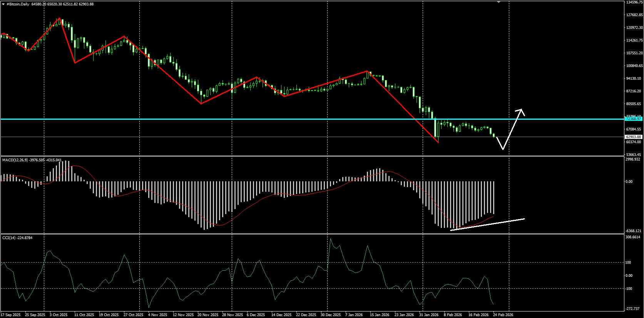Click the 8 Feb 2026 date label

[453, 315]
